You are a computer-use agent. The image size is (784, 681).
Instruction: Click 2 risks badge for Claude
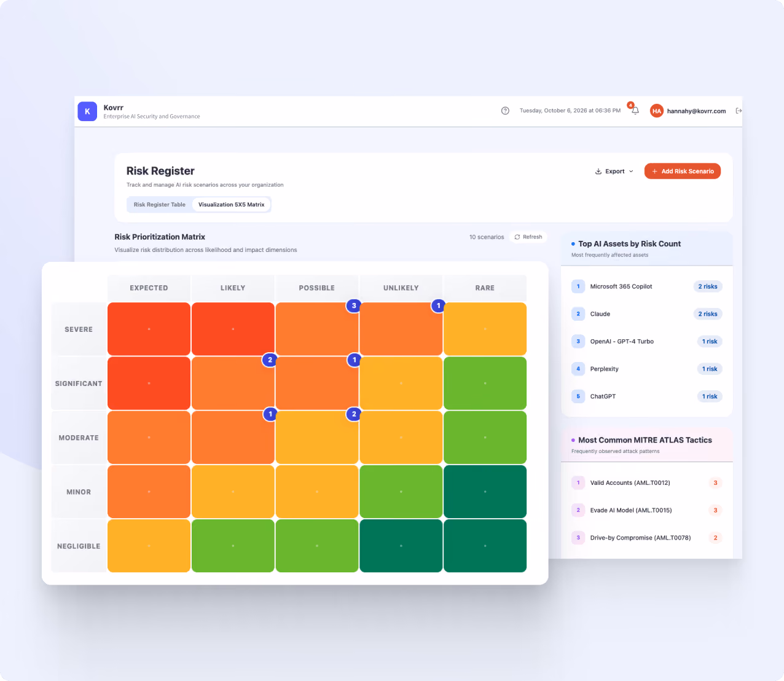tap(708, 314)
